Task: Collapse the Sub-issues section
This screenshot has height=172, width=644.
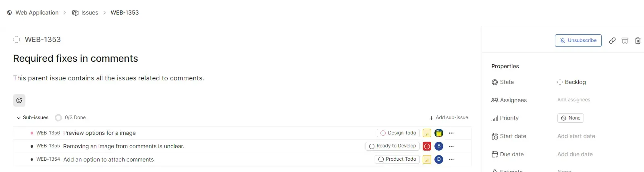Action: pos(19,118)
